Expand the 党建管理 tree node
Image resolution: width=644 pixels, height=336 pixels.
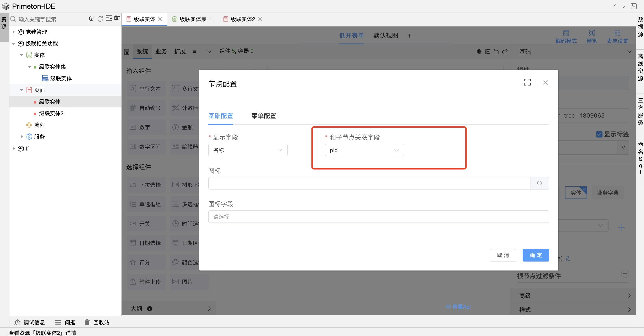14,32
